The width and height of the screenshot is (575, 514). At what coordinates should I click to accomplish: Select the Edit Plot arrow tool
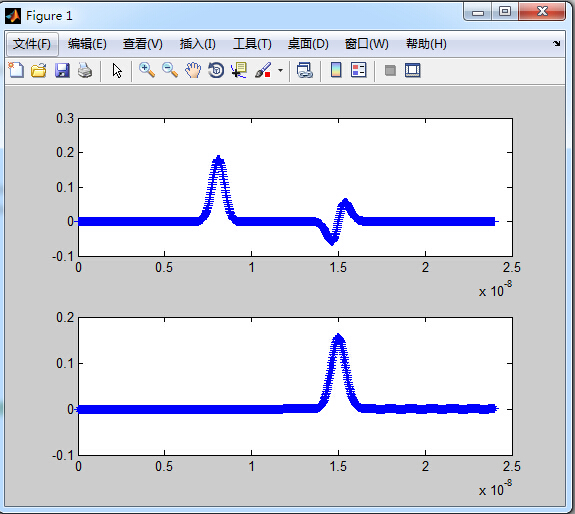[117, 70]
